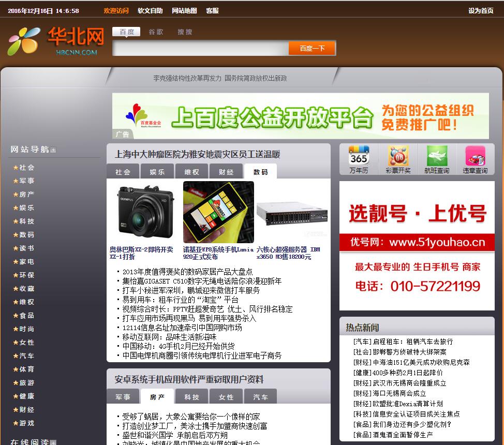Viewport: 504px width, 445px height.
Task: Click the 华北网 site logo
Action: (56, 41)
